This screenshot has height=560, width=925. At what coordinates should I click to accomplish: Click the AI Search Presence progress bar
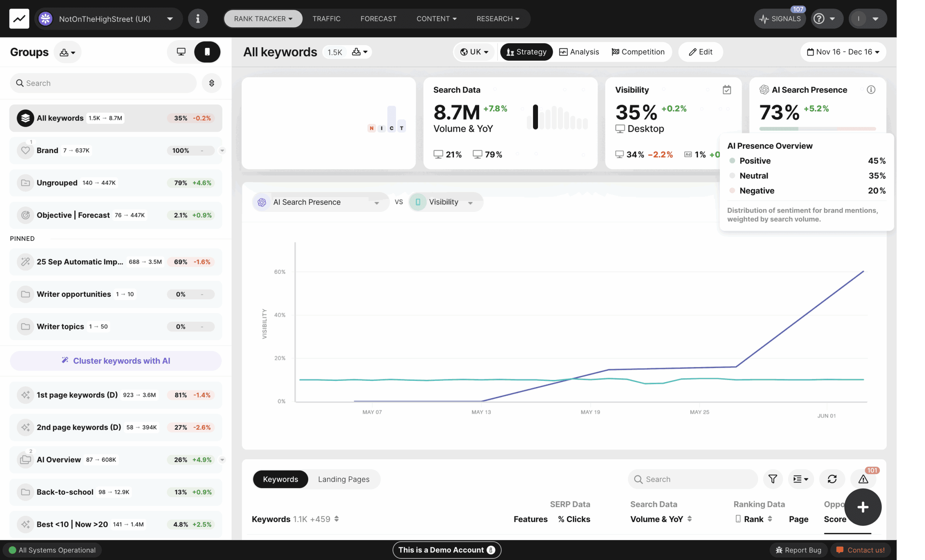[x=817, y=129]
